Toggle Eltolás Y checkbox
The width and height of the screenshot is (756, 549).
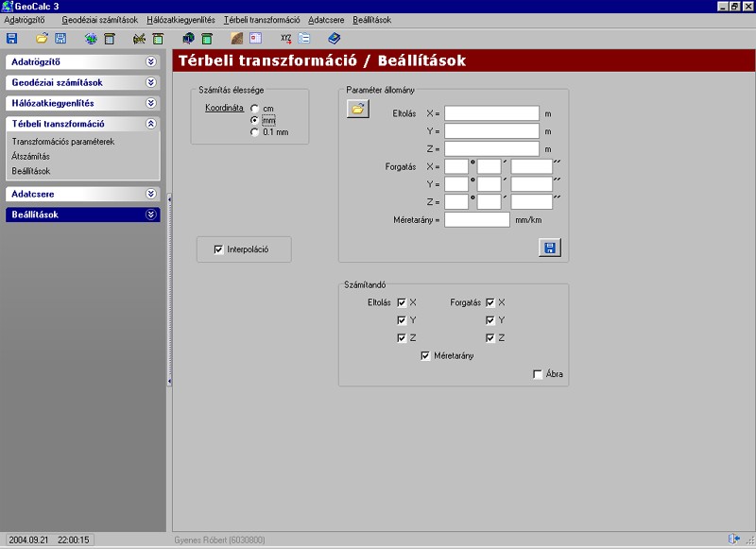402,320
